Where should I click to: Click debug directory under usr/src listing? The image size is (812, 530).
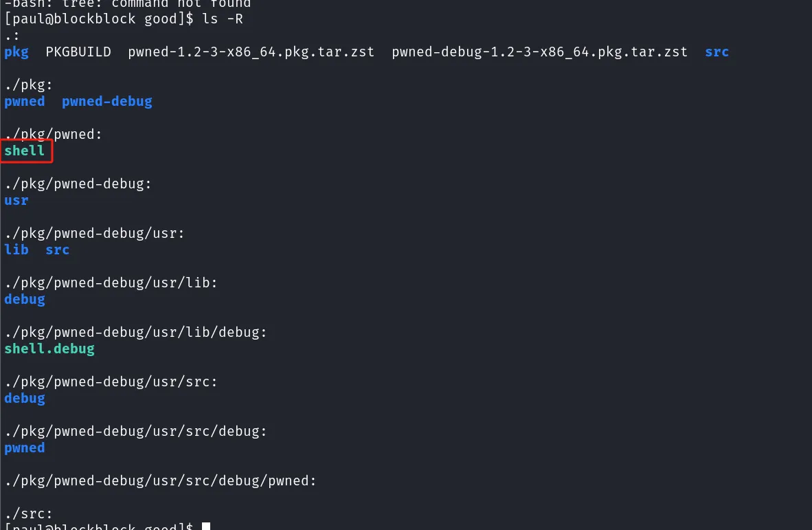coord(24,399)
